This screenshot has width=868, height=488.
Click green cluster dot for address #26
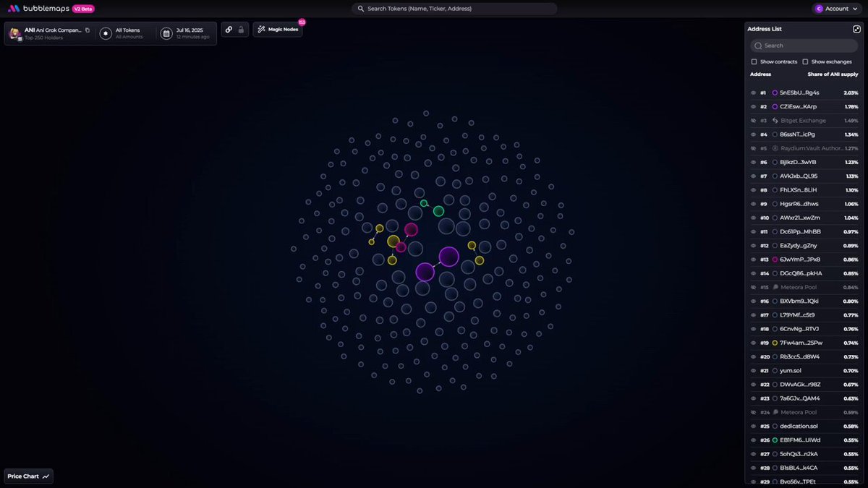775,440
